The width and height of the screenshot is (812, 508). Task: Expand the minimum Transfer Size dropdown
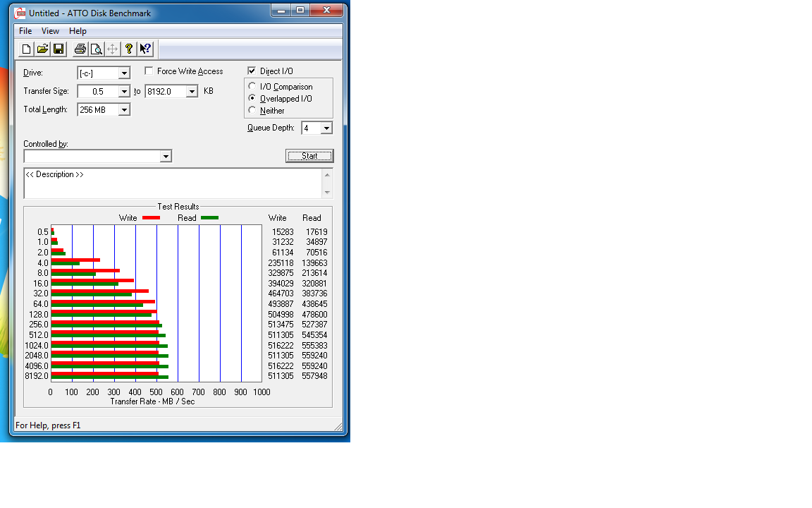124,92
